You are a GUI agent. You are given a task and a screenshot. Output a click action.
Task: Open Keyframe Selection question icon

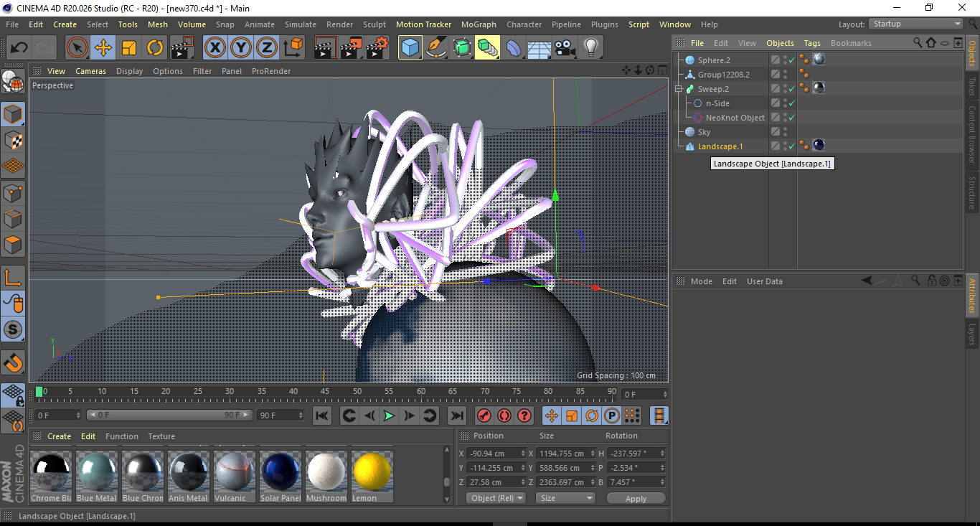[x=524, y=415]
